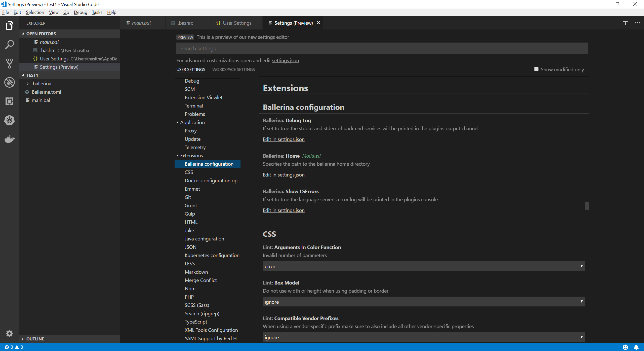Switch to Workspace Settings tab
The width and height of the screenshot is (644, 351).
click(233, 69)
